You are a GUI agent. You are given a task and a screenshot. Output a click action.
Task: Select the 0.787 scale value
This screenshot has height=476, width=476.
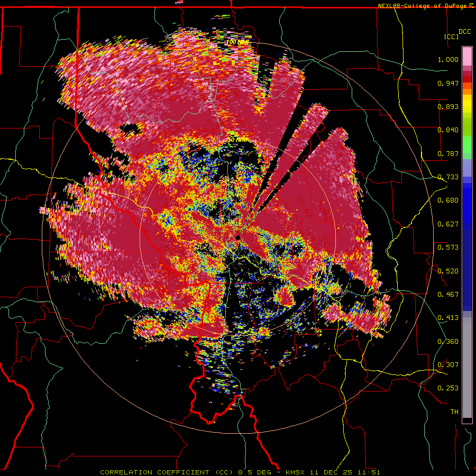pos(448,153)
